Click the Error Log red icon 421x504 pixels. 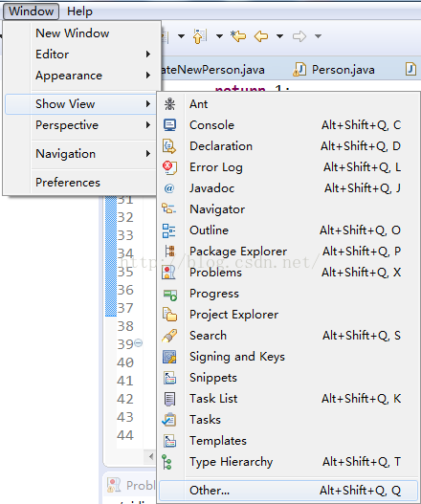[x=169, y=167]
